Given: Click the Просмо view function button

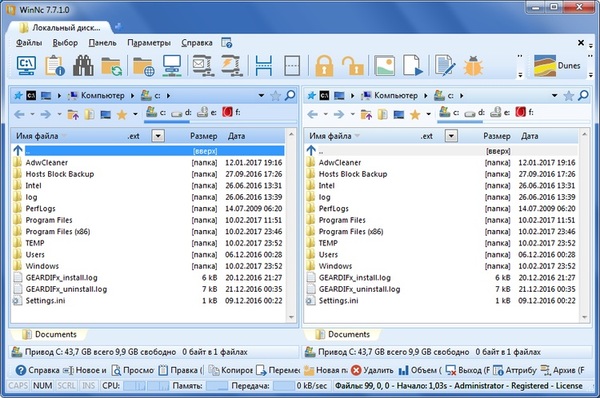Looking at the screenshot, I should point(132,370).
